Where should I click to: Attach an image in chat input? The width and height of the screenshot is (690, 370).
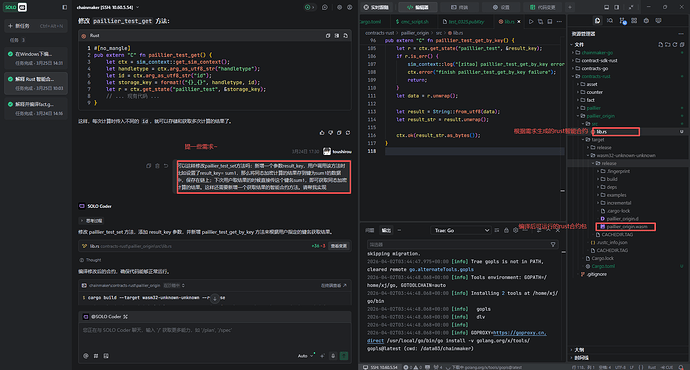tap(106, 356)
